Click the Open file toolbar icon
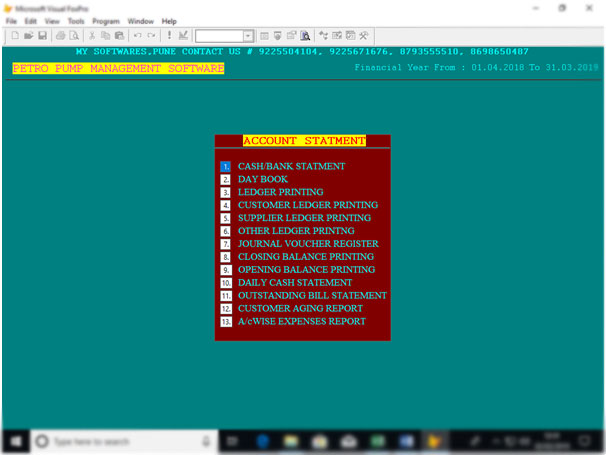The width and height of the screenshot is (606, 455). pos(28,36)
